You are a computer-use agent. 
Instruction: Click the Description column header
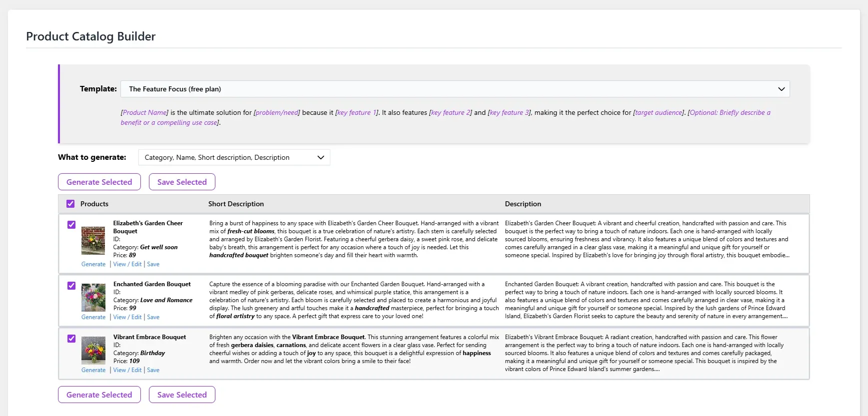pos(523,204)
